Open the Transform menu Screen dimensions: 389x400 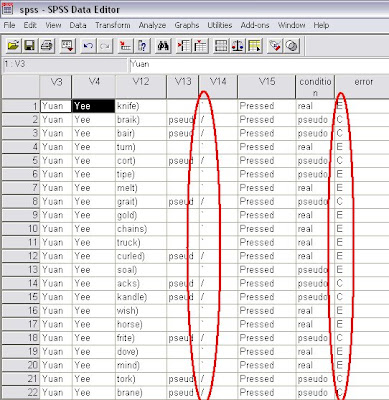pyautogui.click(x=113, y=25)
